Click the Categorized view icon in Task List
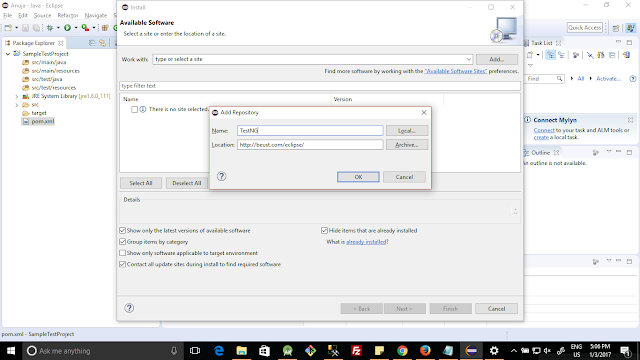The width and height of the screenshot is (640, 360). pos(551,55)
